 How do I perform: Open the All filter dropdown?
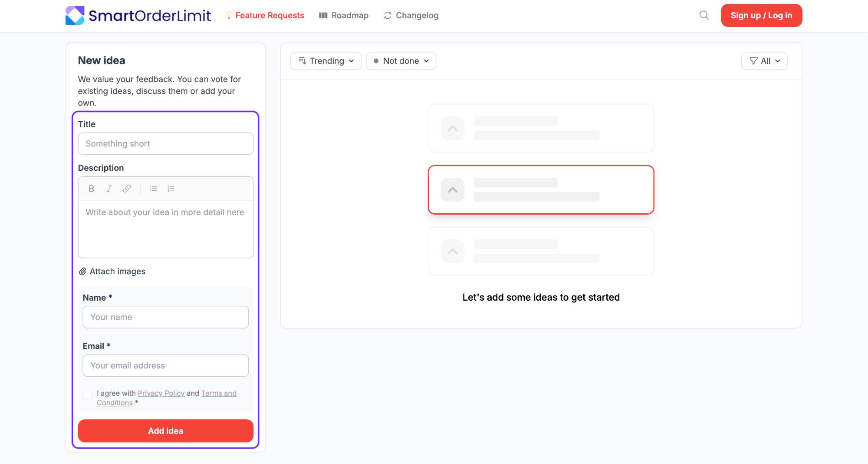(x=764, y=61)
